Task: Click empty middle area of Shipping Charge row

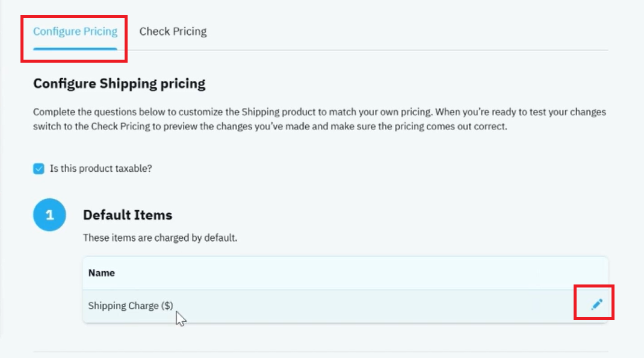Action: (370, 306)
